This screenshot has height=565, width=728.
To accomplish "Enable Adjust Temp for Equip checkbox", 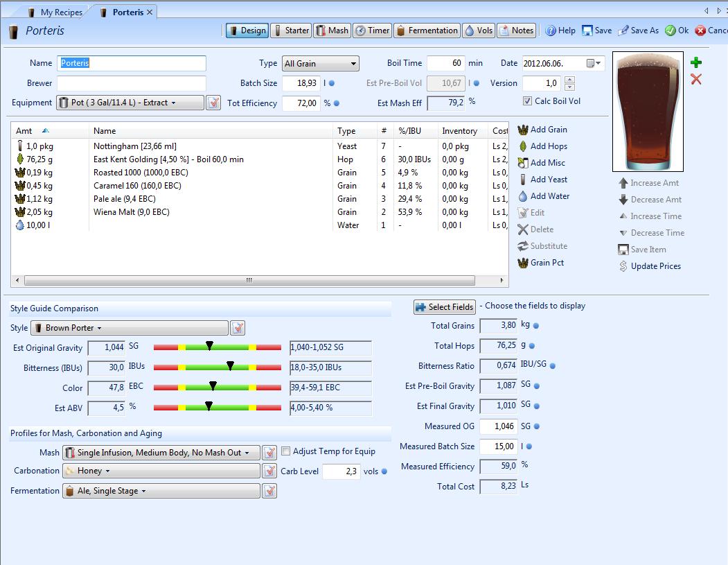I will point(285,451).
